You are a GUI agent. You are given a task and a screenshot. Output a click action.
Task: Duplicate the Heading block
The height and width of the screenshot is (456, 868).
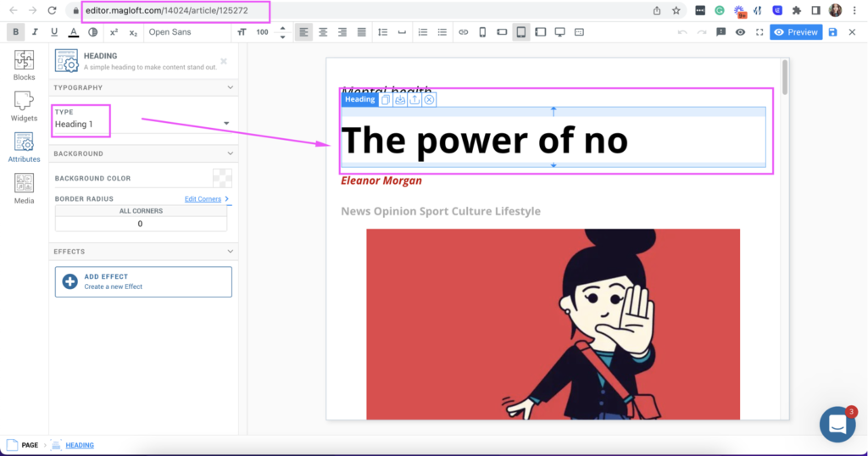pyautogui.click(x=386, y=100)
